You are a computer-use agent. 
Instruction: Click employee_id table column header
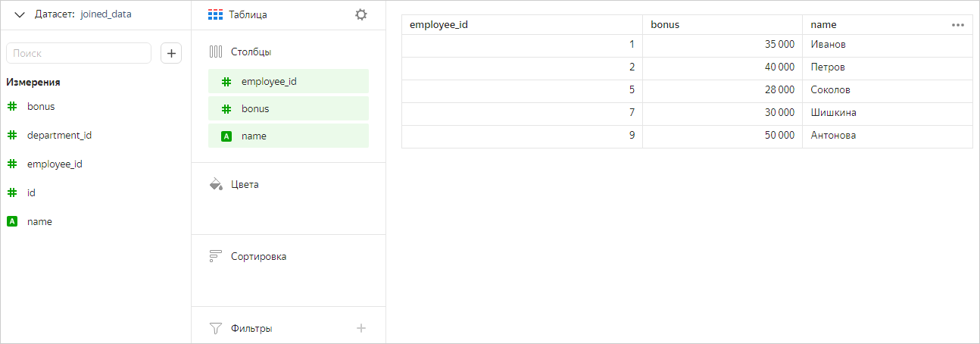[x=438, y=25]
